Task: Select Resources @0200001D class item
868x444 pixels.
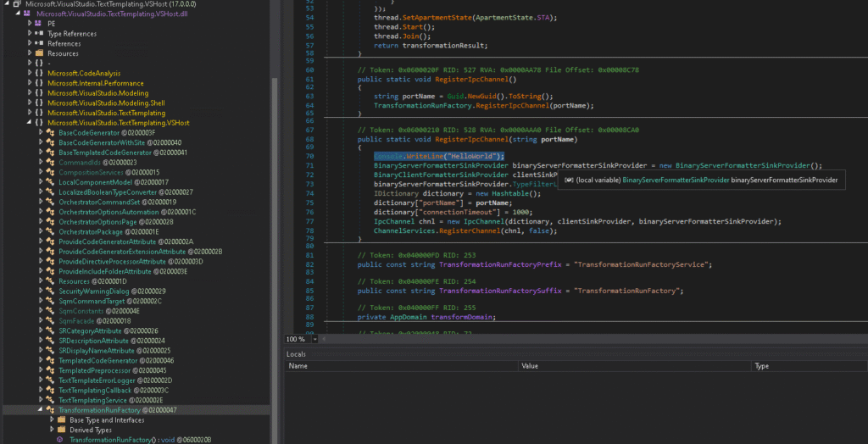Action: (x=92, y=281)
